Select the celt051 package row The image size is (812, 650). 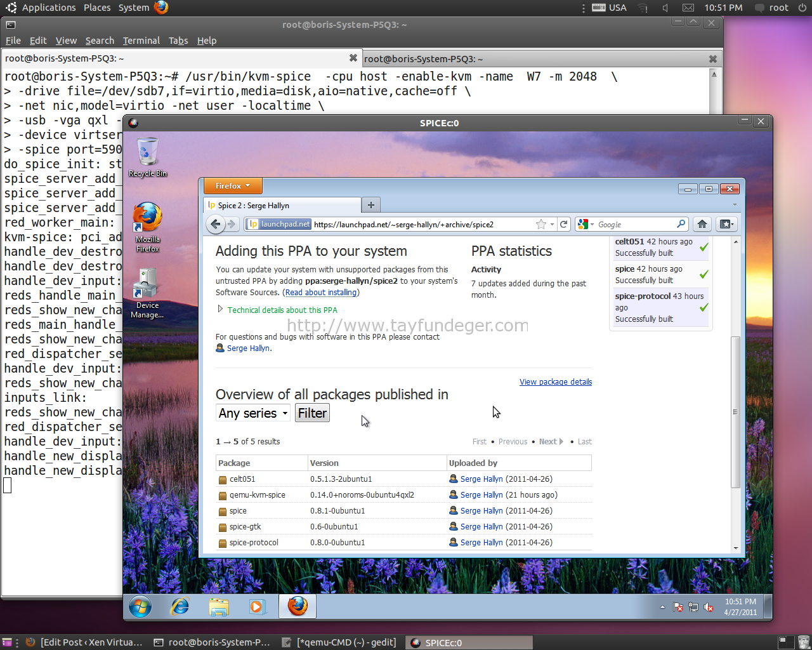tap(403, 479)
